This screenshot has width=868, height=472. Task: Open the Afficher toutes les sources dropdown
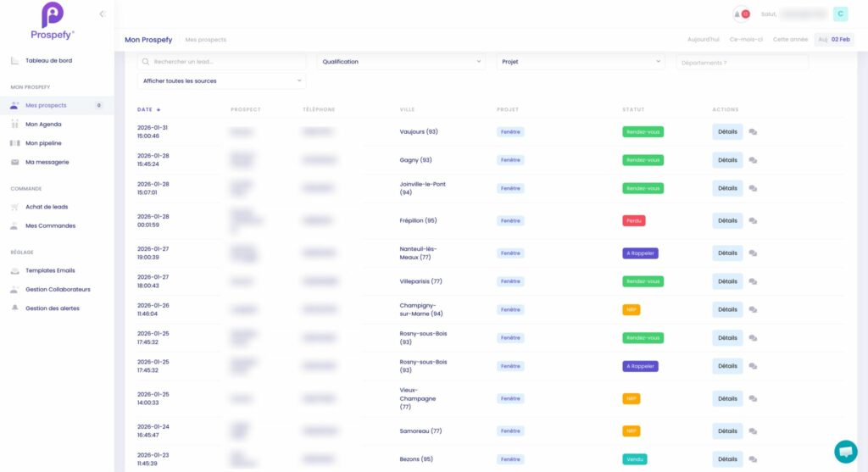click(221, 81)
